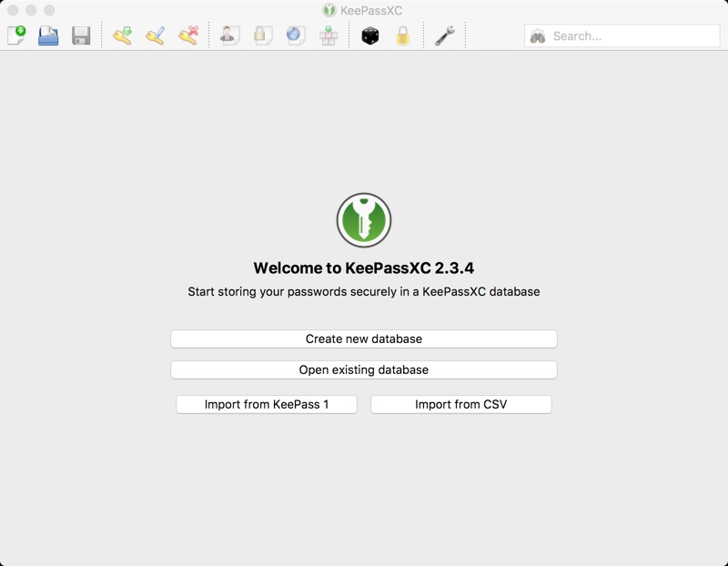728x566 pixels.
Task: Click the Edit entry key-and-pencil icon
Action: tap(155, 35)
